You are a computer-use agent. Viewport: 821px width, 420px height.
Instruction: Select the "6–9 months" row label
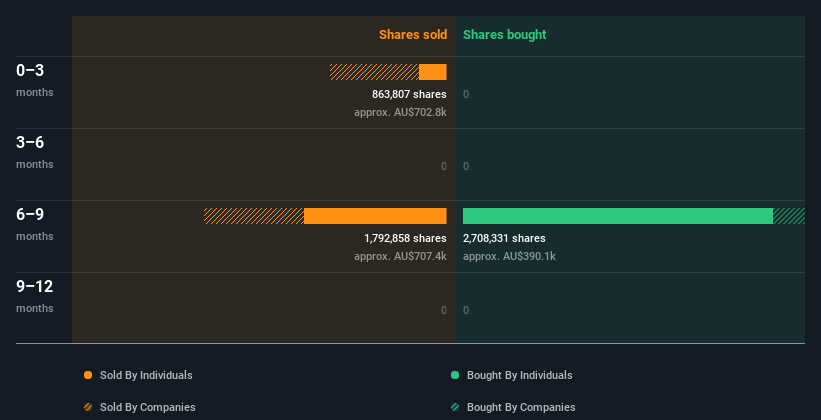pos(35,223)
